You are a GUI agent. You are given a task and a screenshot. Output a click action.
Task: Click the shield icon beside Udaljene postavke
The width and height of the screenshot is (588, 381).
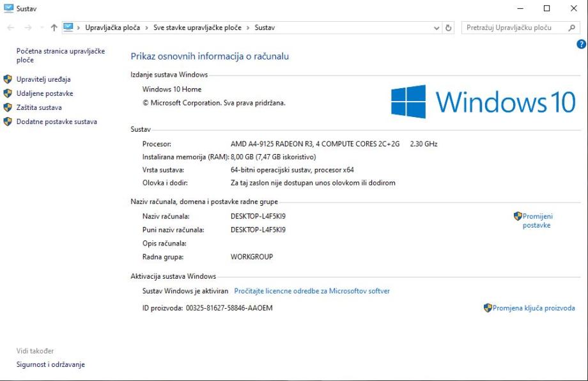pyautogui.click(x=8, y=93)
